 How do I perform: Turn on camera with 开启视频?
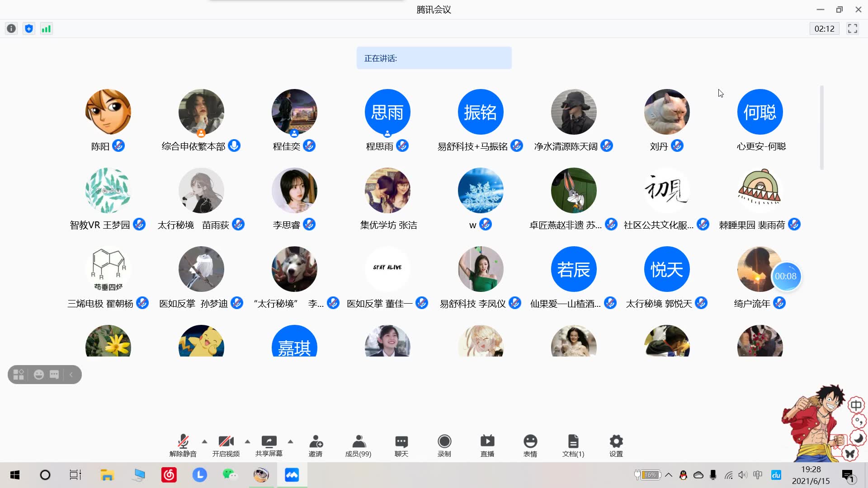226,446
